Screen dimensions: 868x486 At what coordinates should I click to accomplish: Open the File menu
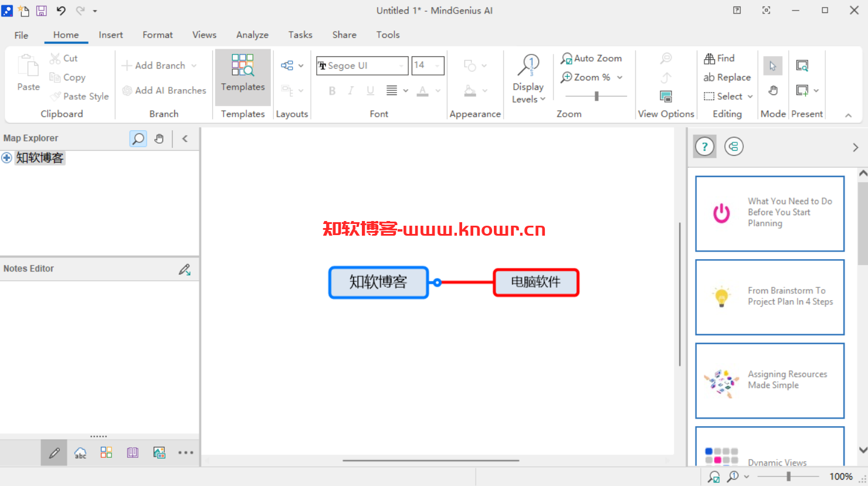pos(21,35)
